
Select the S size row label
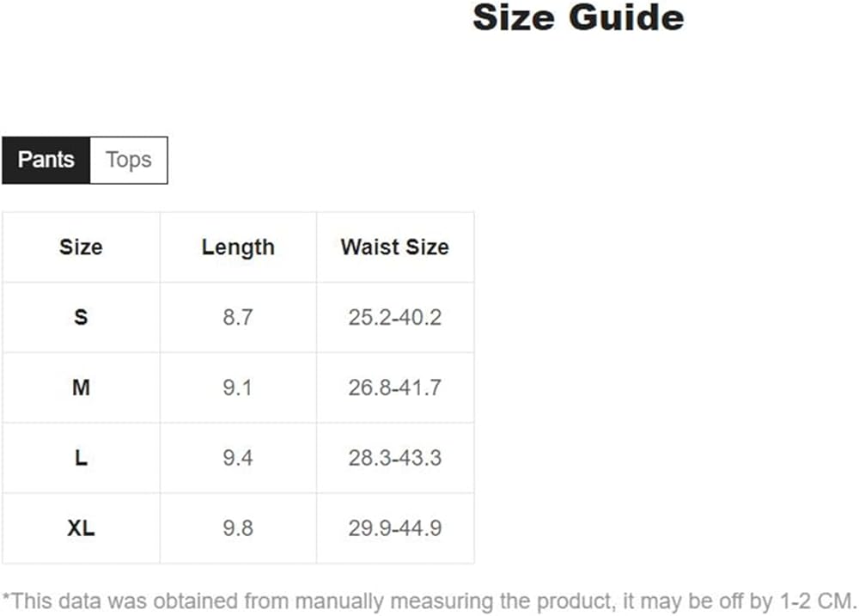81,318
